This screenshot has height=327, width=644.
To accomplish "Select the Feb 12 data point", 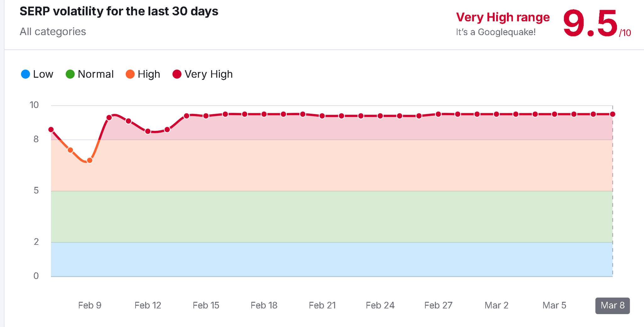I will [148, 131].
